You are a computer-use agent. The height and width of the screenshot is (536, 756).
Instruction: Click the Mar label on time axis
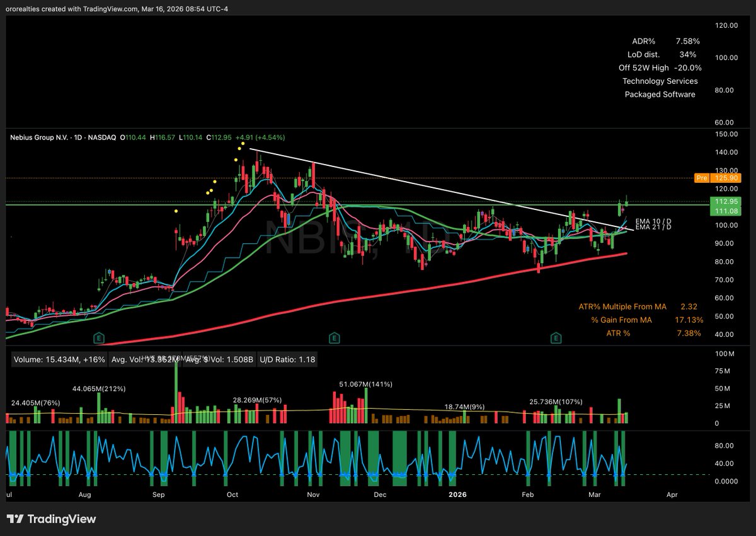(x=595, y=495)
